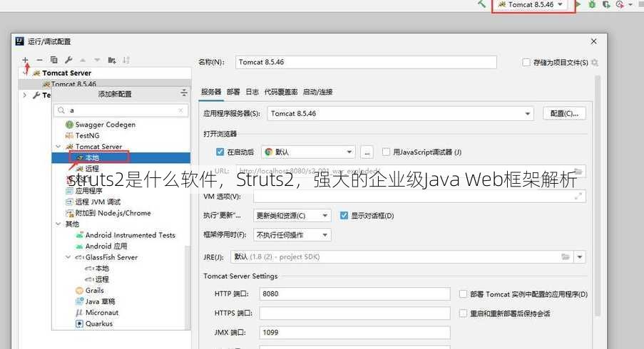
Task: Switch to the 服务器 tab
Action: (211, 92)
